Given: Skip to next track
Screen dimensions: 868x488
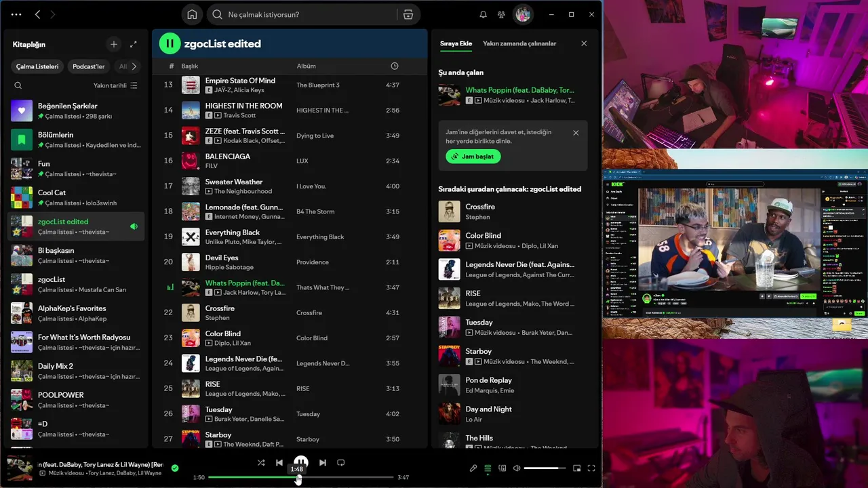Looking at the screenshot, I should click(323, 462).
